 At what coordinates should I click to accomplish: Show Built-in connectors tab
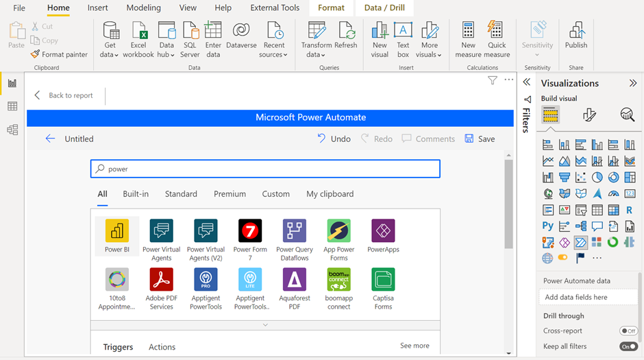pyautogui.click(x=136, y=194)
